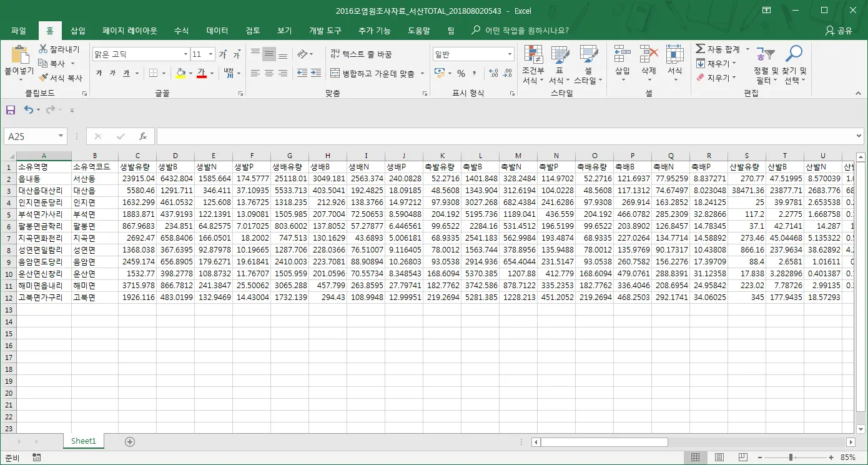This screenshot has width=868, height=465.
Task: Open Conditional Formatting (조건부 서식)
Action: click(x=533, y=64)
